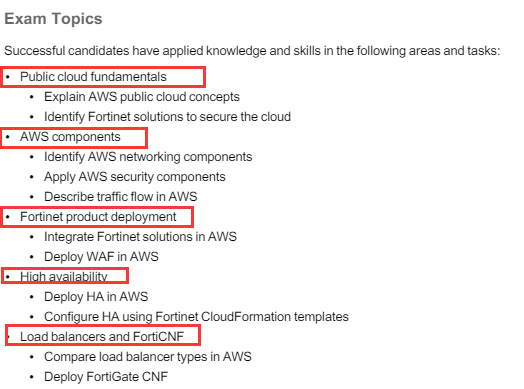Click bullet before AWS components
The width and height of the screenshot is (524, 389).
pyautogui.click(x=8, y=137)
